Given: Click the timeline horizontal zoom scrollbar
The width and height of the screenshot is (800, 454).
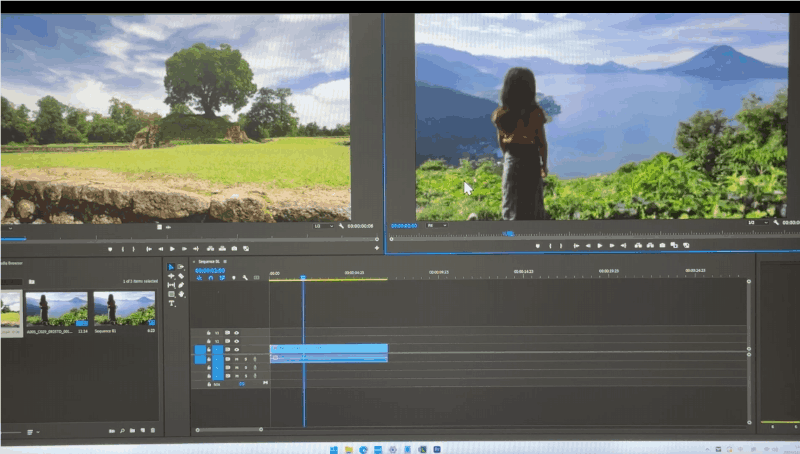Looking at the screenshot, I should click(x=229, y=430).
